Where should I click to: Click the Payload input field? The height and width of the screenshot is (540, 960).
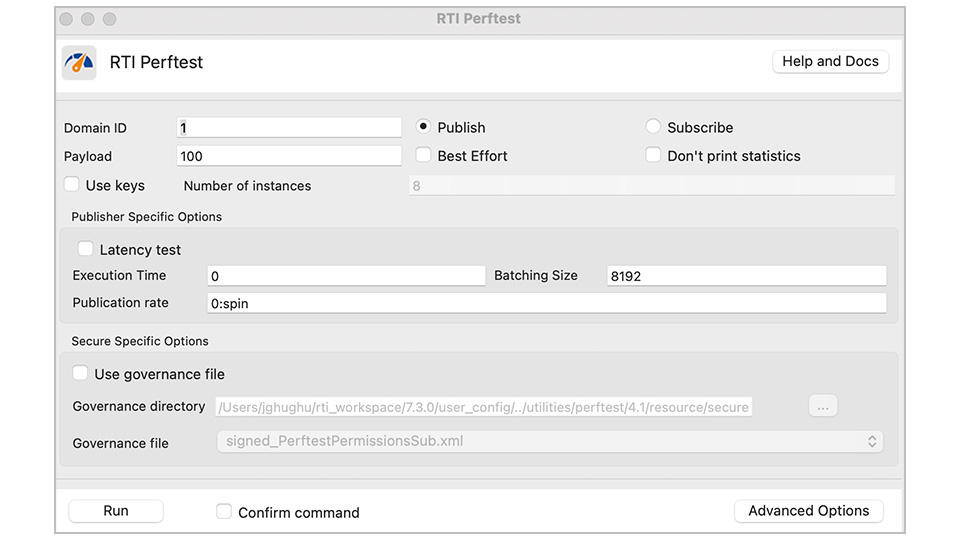289,156
